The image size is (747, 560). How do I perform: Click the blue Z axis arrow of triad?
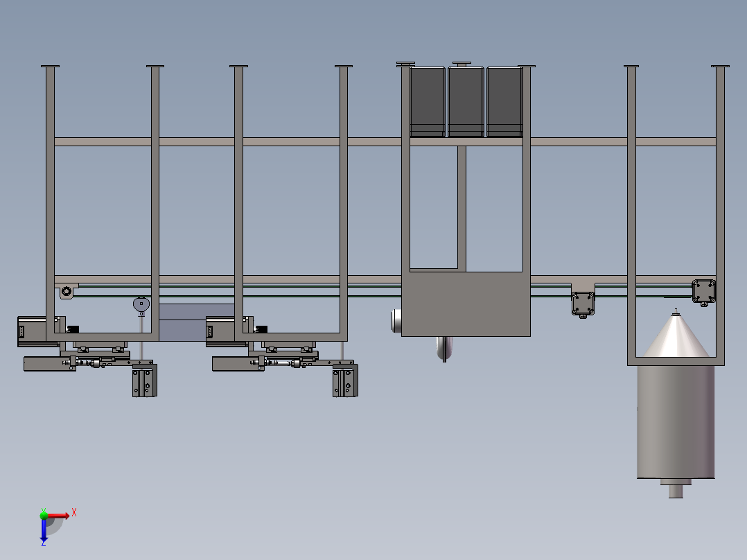[x=44, y=530]
